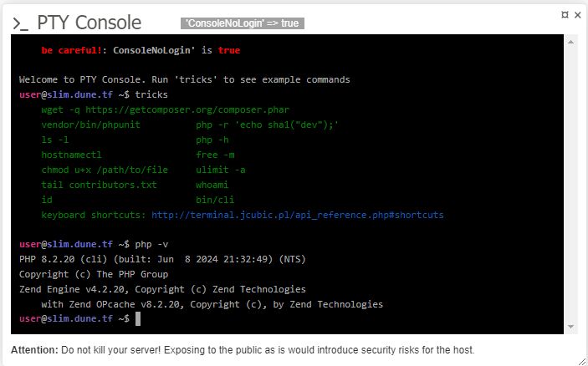Click the 'ulimit -a' example command
The image size is (588, 366).
[221, 170]
